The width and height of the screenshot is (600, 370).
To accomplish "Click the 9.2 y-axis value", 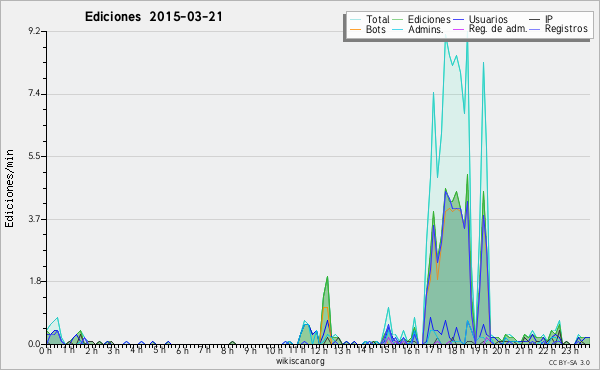I will (34, 31).
